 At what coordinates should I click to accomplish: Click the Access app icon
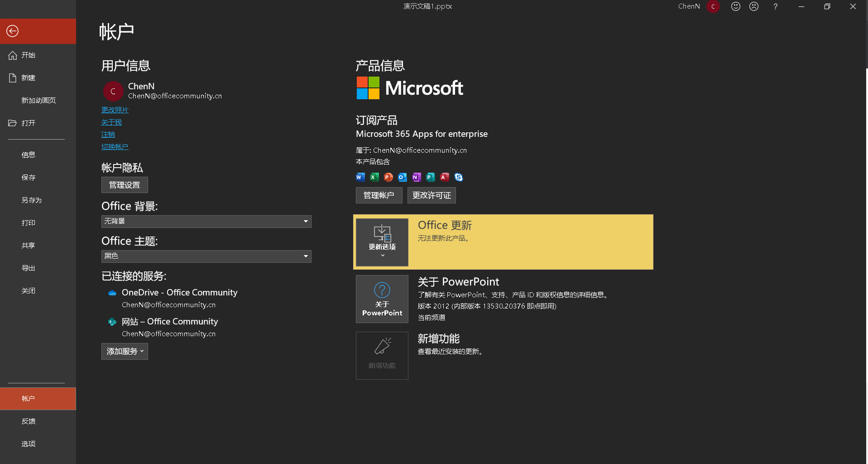pos(445,177)
